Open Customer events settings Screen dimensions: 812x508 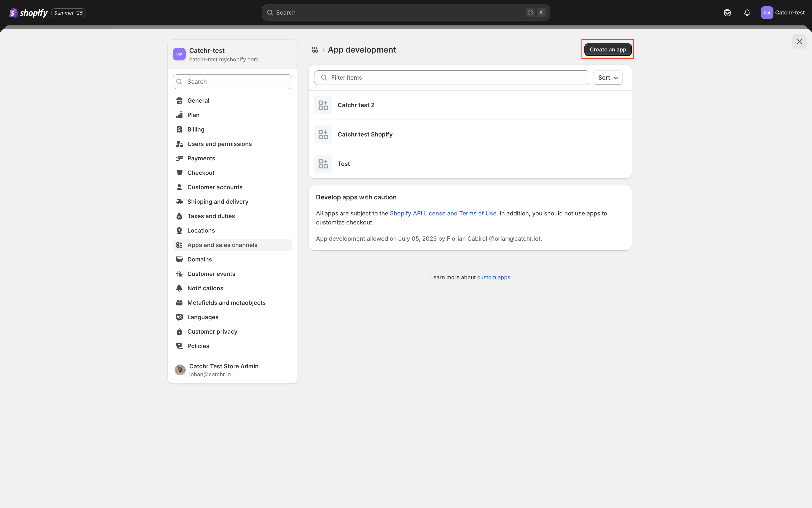[232, 274]
